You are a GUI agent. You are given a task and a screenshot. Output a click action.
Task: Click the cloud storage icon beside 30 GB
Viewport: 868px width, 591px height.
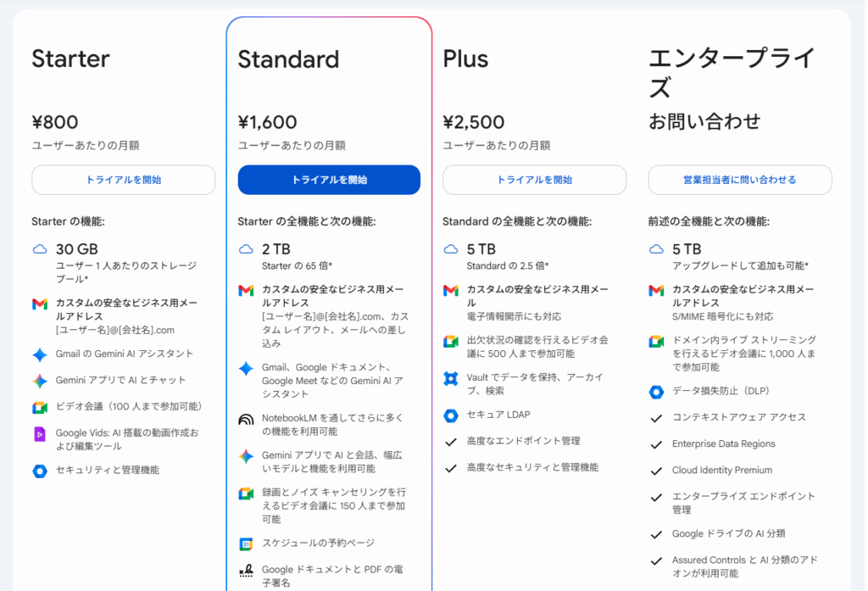click(39, 249)
